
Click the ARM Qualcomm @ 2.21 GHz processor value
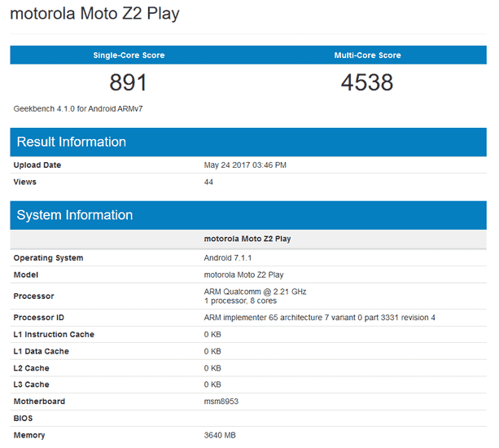coord(255,291)
